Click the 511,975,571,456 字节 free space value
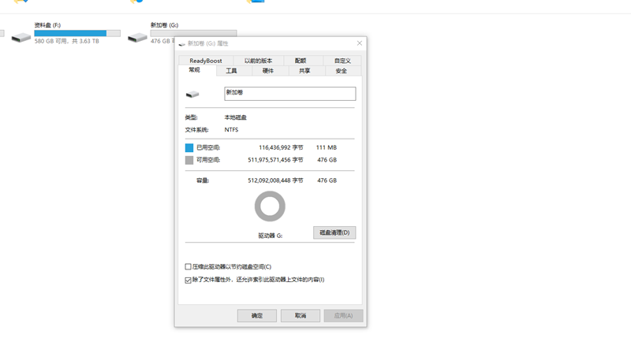 [275, 160]
